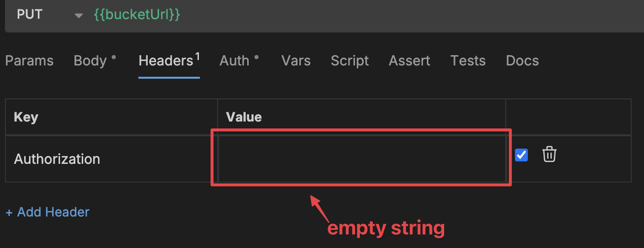The width and height of the screenshot is (644, 248).
Task: Open the Vars tab
Action: (x=296, y=61)
